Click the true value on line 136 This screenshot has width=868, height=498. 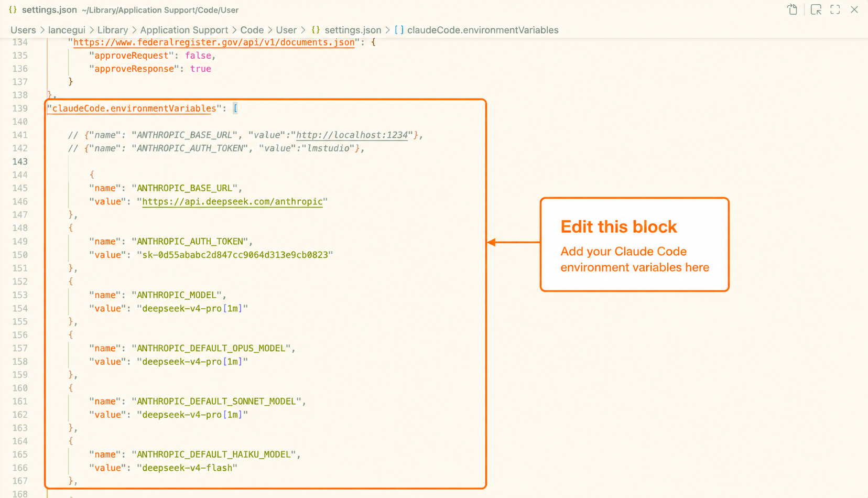tap(201, 69)
